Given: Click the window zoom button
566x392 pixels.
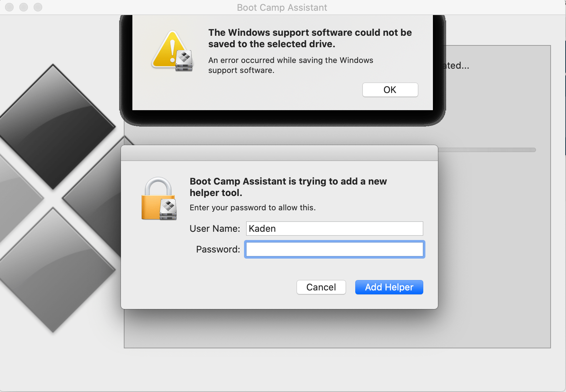Looking at the screenshot, I should tap(38, 7).
